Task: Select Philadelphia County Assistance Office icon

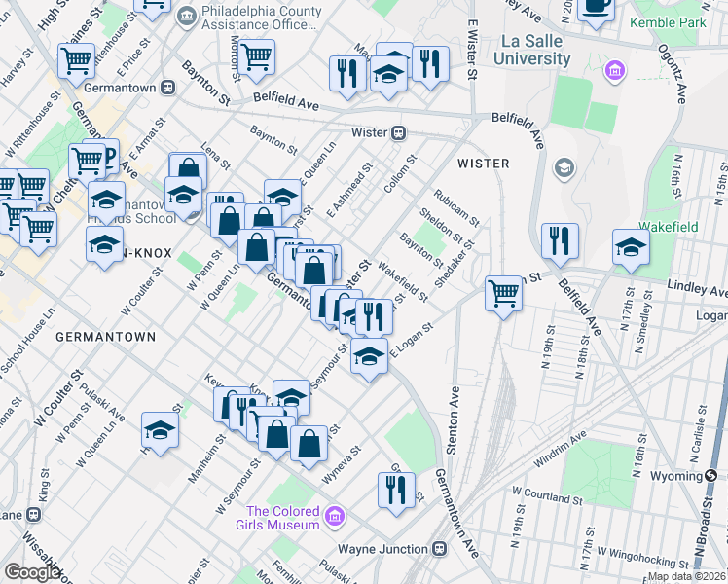Action: tap(187, 17)
